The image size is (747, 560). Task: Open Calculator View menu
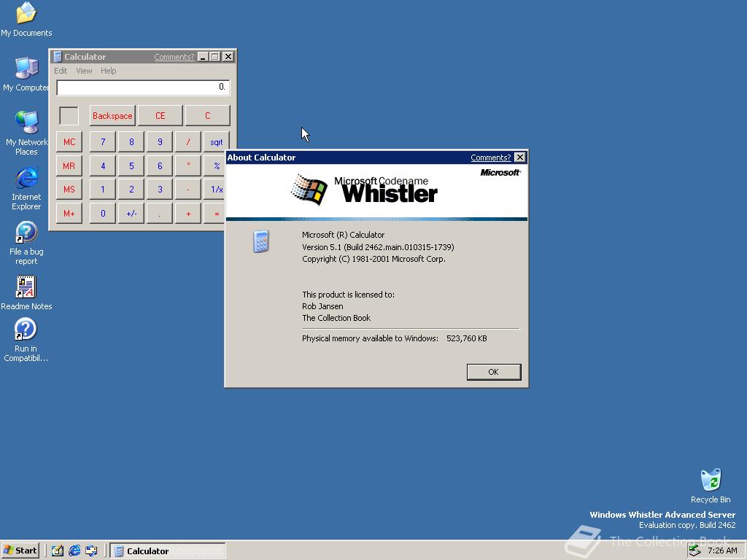[84, 71]
